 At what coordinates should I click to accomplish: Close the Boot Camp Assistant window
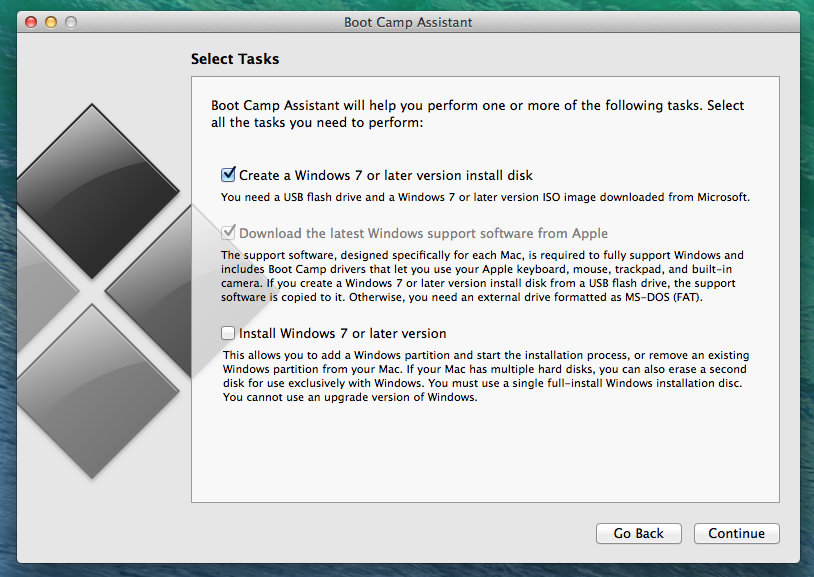(x=31, y=22)
